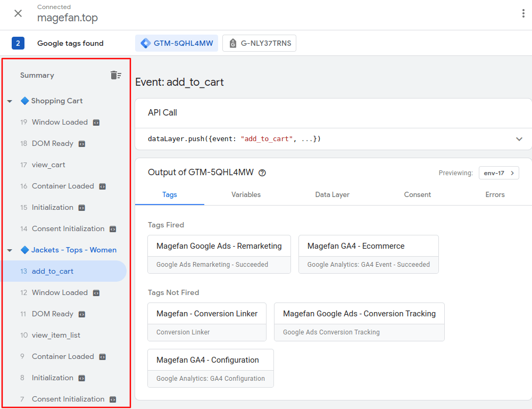Select event 16 Container Loaded
The image size is (532, 409).
pyautogui.click(x=63, y=186)
